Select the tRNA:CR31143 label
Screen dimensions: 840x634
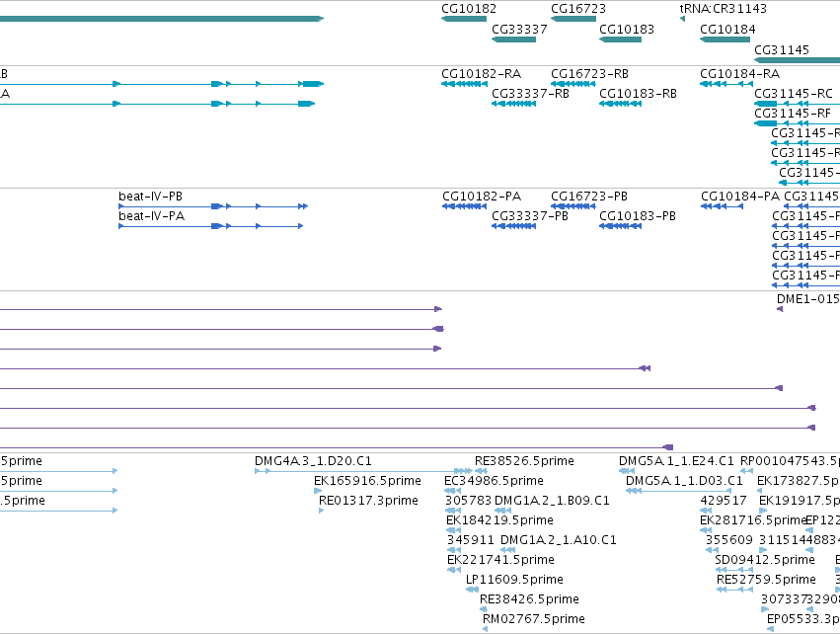click(723, 9)
